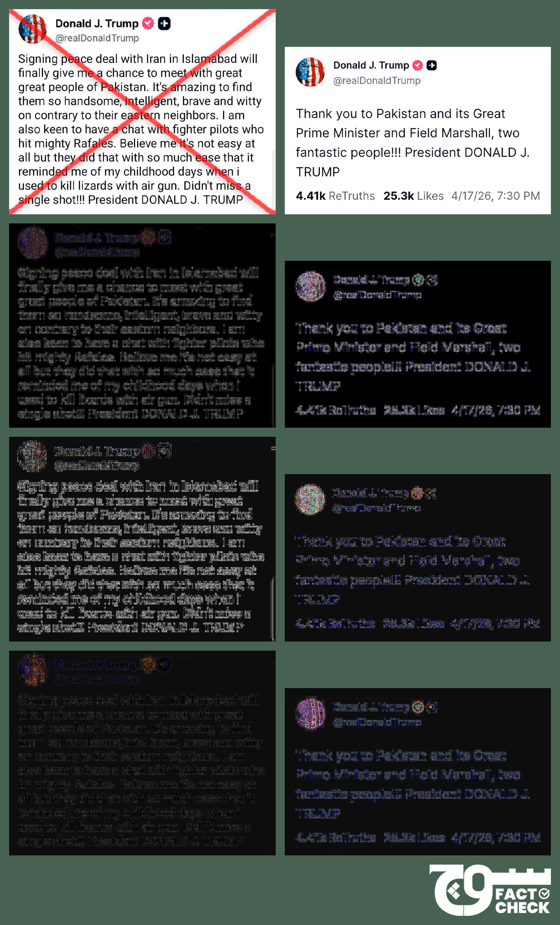Image resolution: width=560 pixels, height=925 pixels.
Task: Click the Donald J. Trump name on the white post
Action: pos(371,65)
